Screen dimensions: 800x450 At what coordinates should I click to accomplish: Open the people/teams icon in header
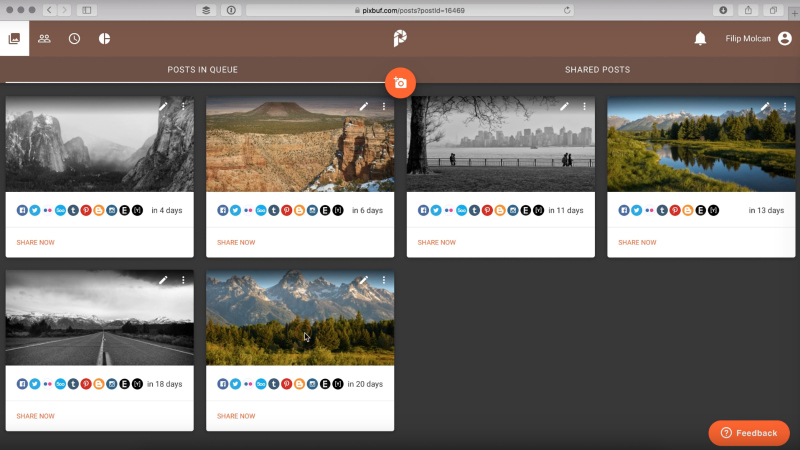[x=44, y=39]
